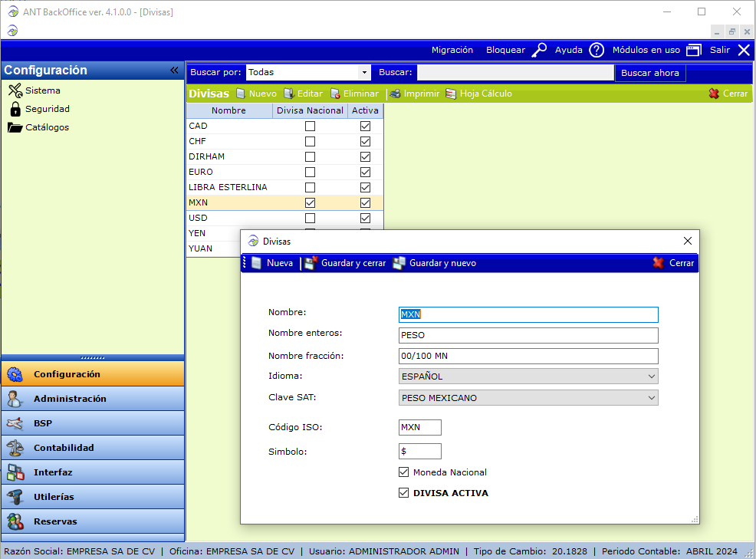Click Migración in the top bar

tap(452, 50)
